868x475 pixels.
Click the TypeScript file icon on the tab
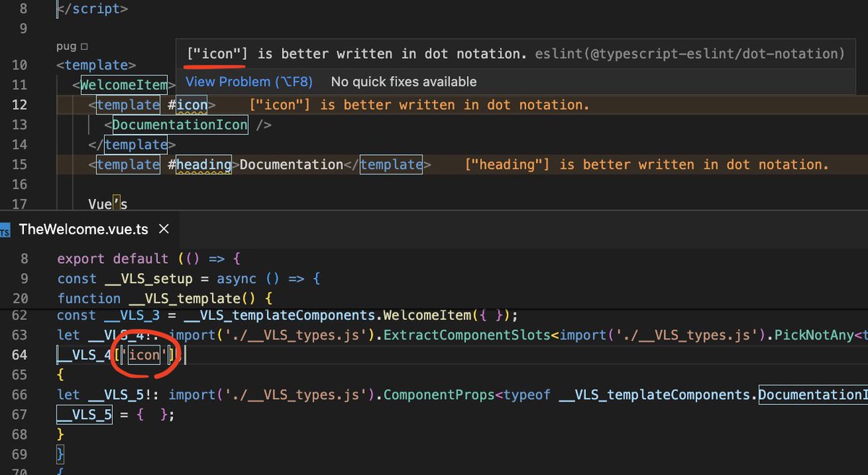pyautogui.click(x=7, y=230)
